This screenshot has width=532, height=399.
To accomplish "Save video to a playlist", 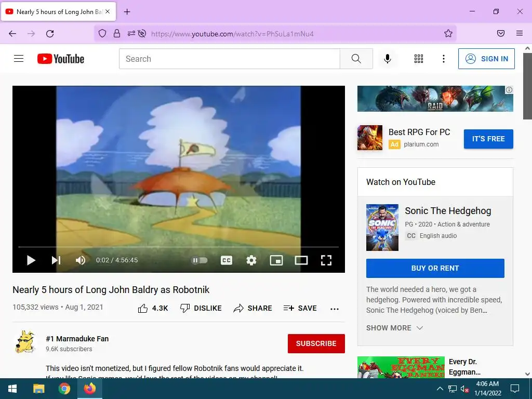I will pos(300,308).
